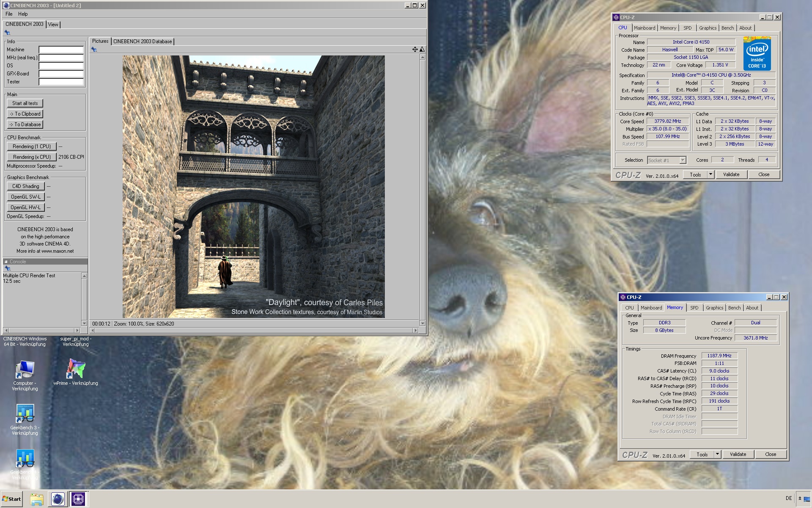This screenshot has width=812, height=508.
Task: Click Tools button in the lower CPU-Z window
Action: (702, 454)
